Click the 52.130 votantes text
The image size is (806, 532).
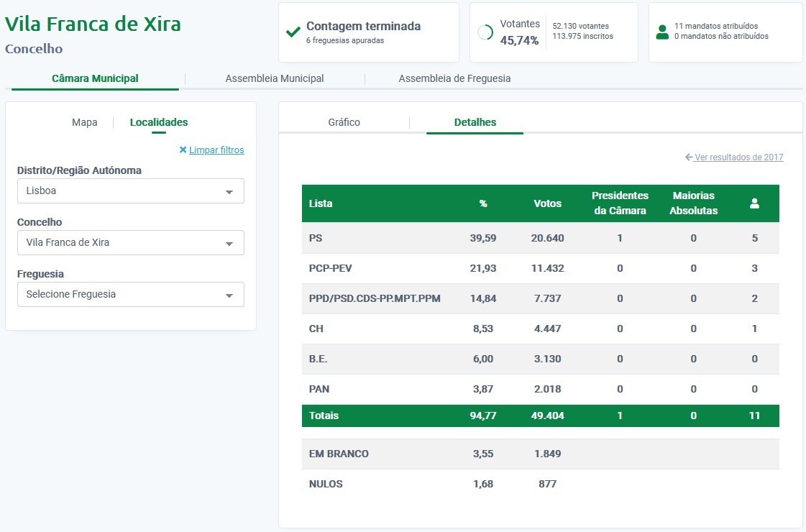(x=580, y=26)
